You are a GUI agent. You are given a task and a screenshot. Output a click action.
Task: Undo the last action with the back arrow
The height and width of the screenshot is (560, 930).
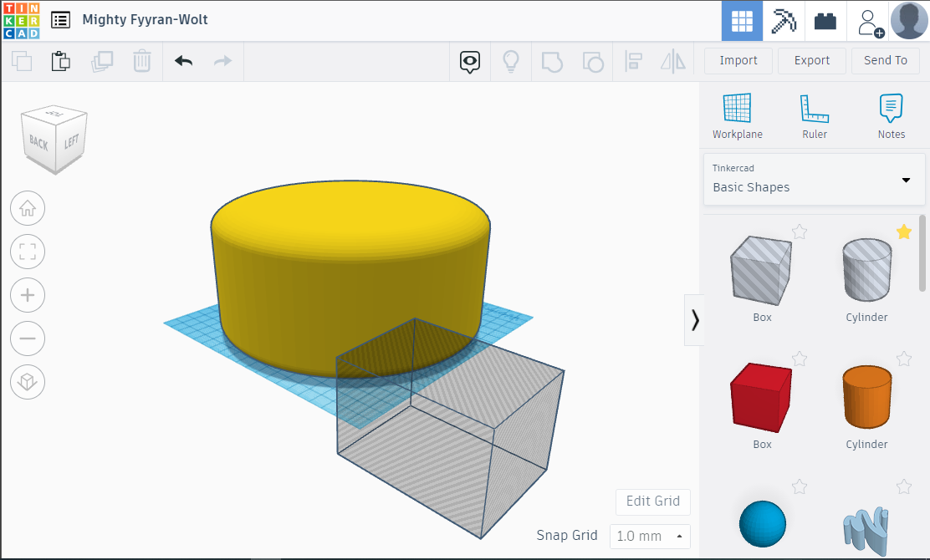click(184, 61)
